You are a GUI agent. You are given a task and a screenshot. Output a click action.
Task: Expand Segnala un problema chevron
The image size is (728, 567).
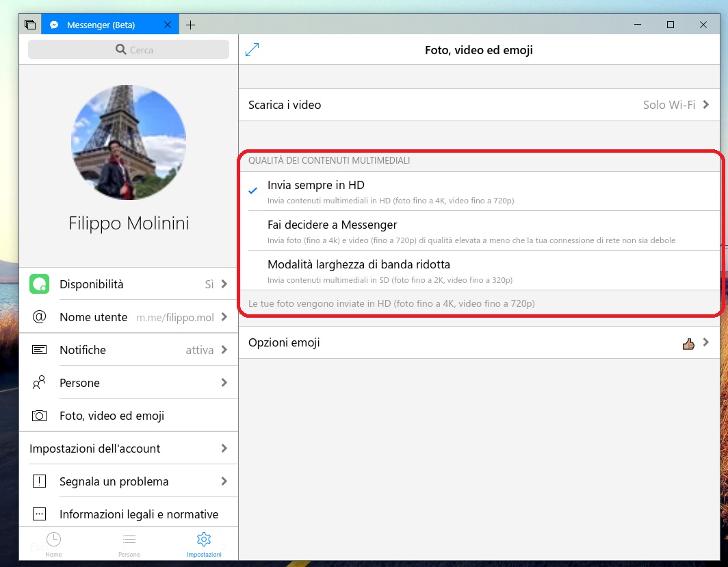(x=224, y=481)
